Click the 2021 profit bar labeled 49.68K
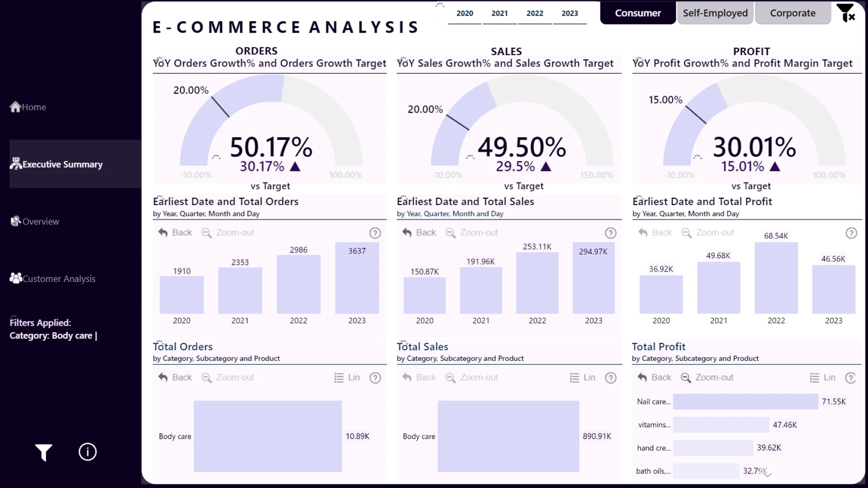The height and width of the screenshot is (488, 868). tap(719, 288)
